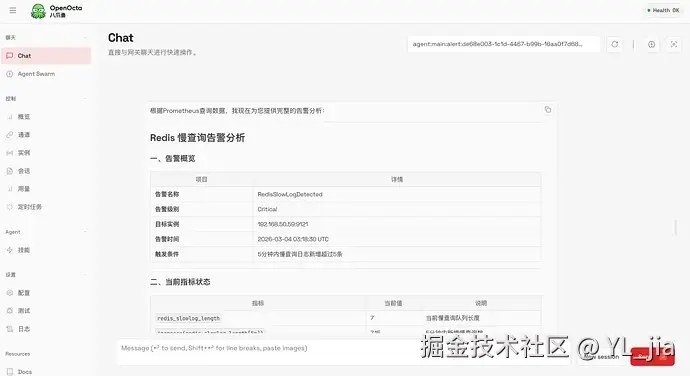Click the Chat page heading
690x376 pixels.
click(x=121, y=38)
